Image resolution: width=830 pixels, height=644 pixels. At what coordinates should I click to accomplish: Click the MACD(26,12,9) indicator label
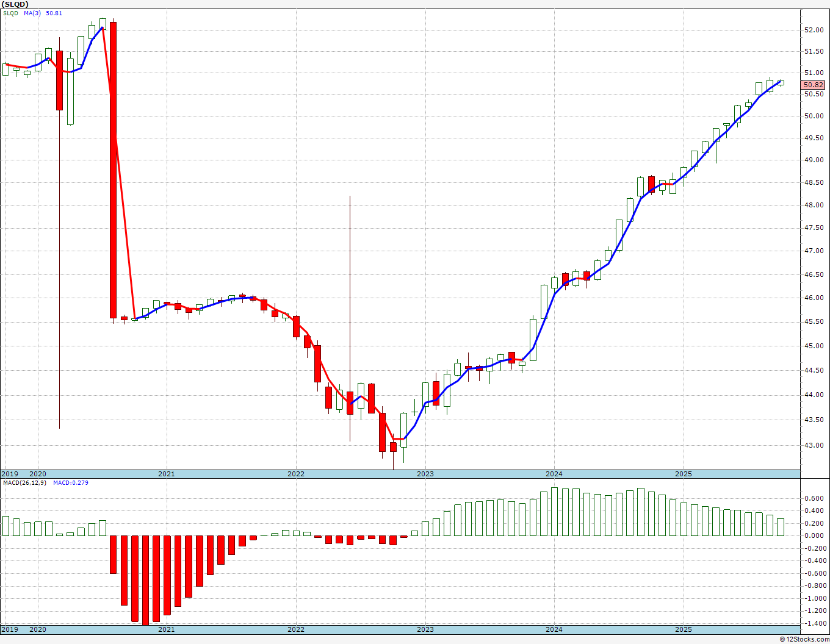(x=24, y=483)
